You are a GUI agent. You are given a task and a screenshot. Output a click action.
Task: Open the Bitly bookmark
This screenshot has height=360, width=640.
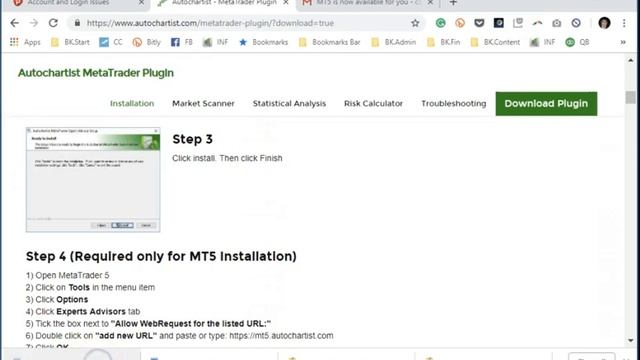tap(147, 42)
